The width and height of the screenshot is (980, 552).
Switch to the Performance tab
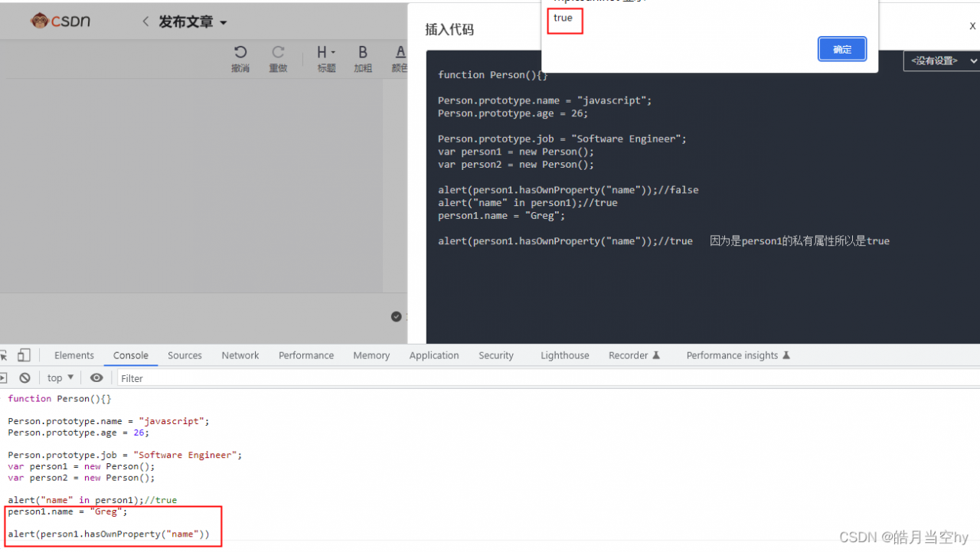tap(306, 355)
